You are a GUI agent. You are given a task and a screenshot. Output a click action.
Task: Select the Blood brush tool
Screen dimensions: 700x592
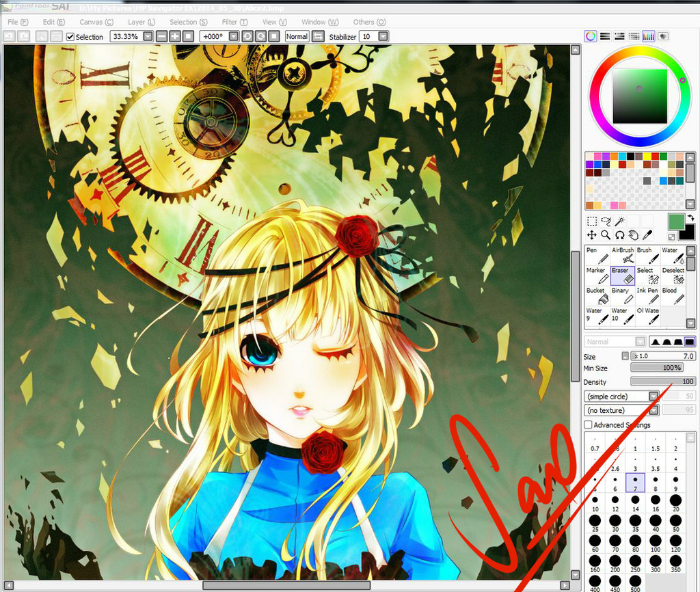(x=673, y=295)
